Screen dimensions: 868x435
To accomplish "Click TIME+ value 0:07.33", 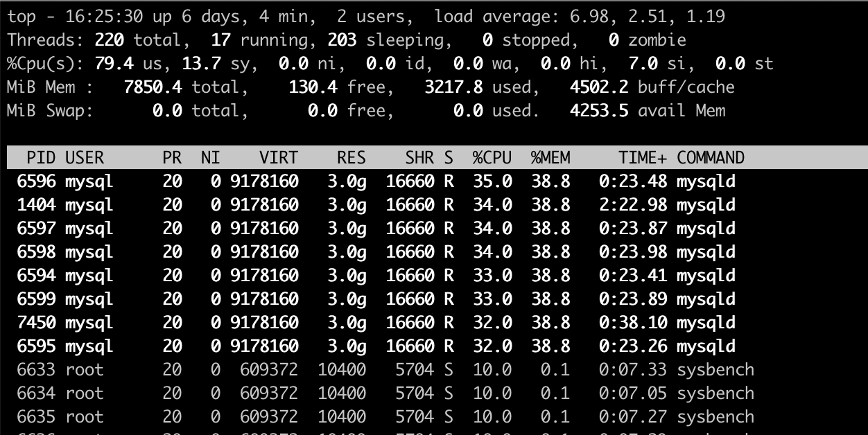I will click(633, 370).
